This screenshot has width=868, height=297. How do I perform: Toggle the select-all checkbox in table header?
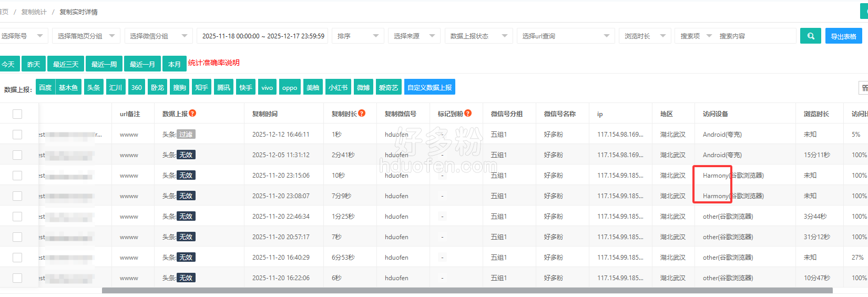pyautogui.click(x=17, y=114)
